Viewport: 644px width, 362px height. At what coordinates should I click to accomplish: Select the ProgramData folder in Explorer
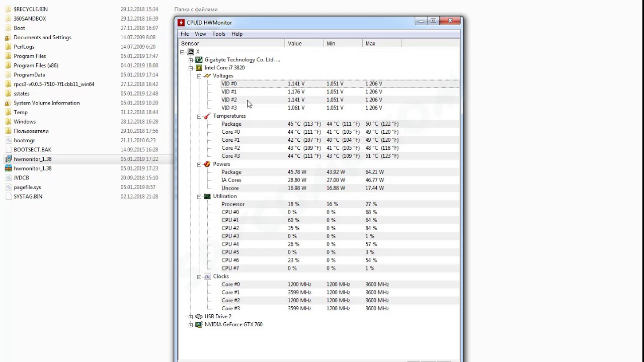(29, 75)
